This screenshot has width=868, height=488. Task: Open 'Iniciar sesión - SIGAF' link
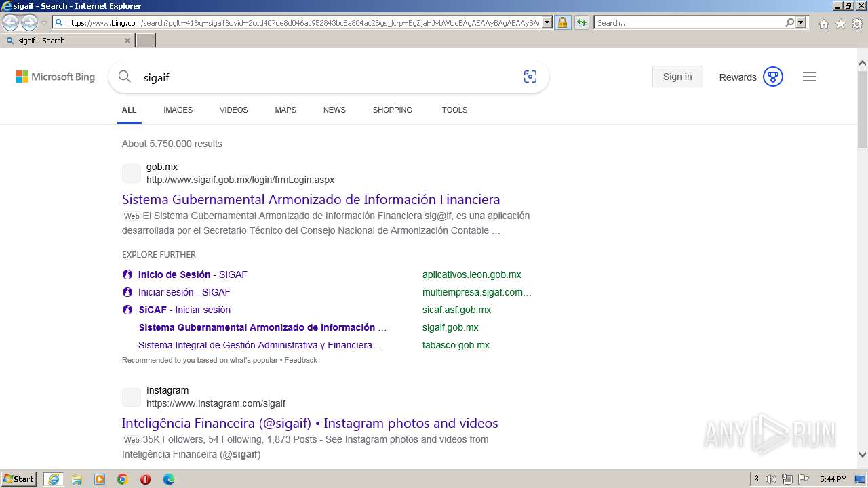point(184,292)
